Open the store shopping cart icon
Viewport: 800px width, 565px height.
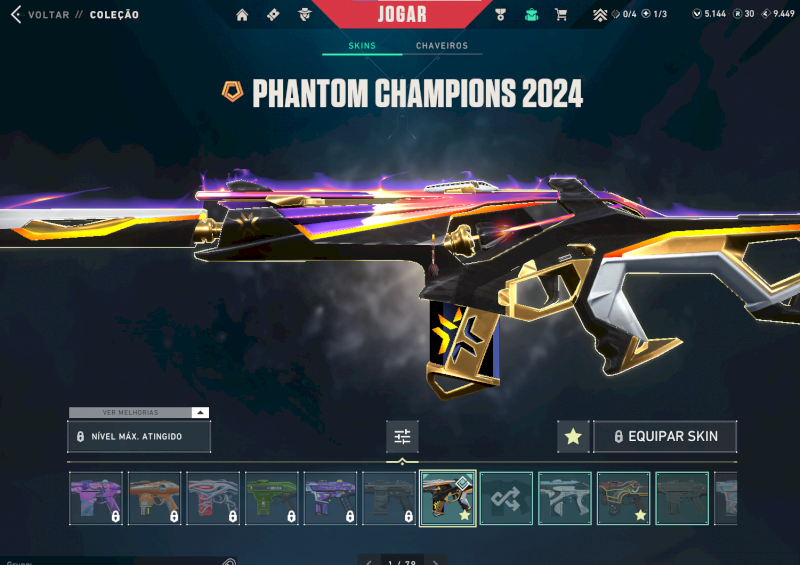pos(561,15)
